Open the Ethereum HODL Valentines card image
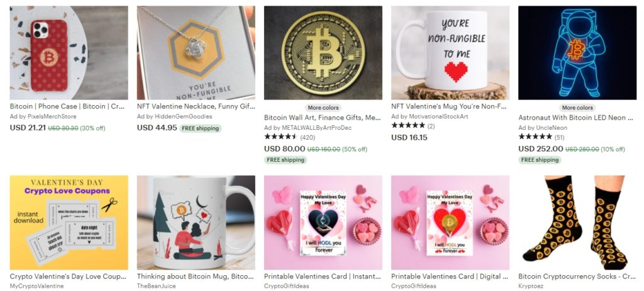This screenshot has height=291, width=644. (323, 223)
